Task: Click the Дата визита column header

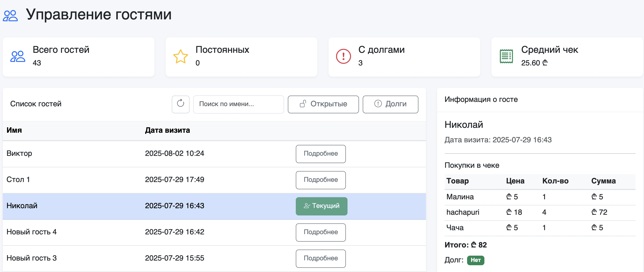Action: click(167, 130)
